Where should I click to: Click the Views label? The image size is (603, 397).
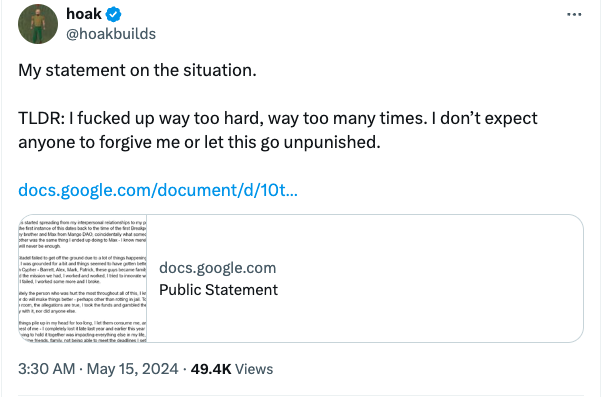click(x=254, y=369)
